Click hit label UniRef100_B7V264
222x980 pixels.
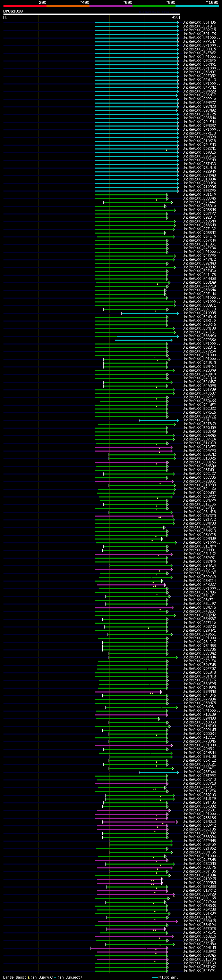199,351
